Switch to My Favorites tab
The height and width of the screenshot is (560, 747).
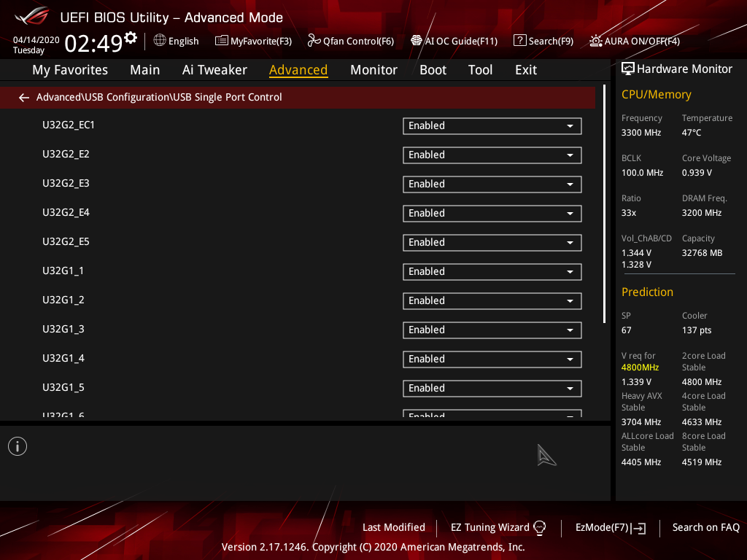[x=70, y=70]
